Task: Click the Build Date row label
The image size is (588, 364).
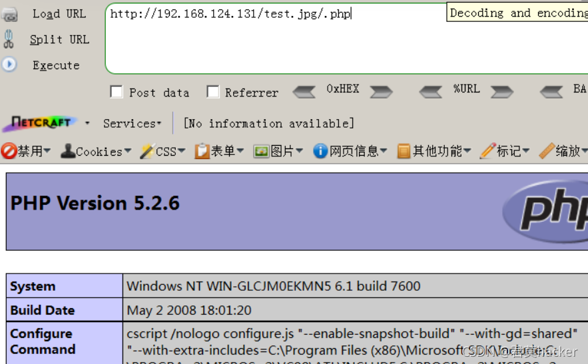Action: pyautogui.click(x=43, y=310)
